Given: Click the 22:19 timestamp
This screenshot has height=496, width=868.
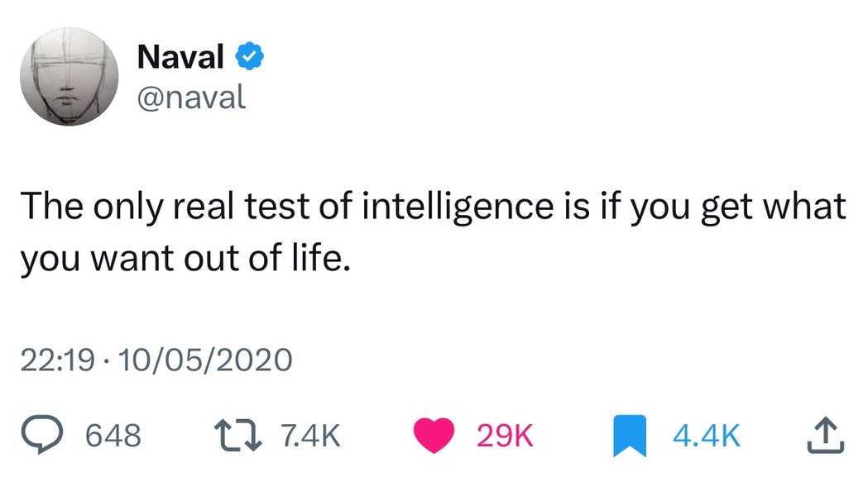Looking at the screenshot, I should [58, 360].
